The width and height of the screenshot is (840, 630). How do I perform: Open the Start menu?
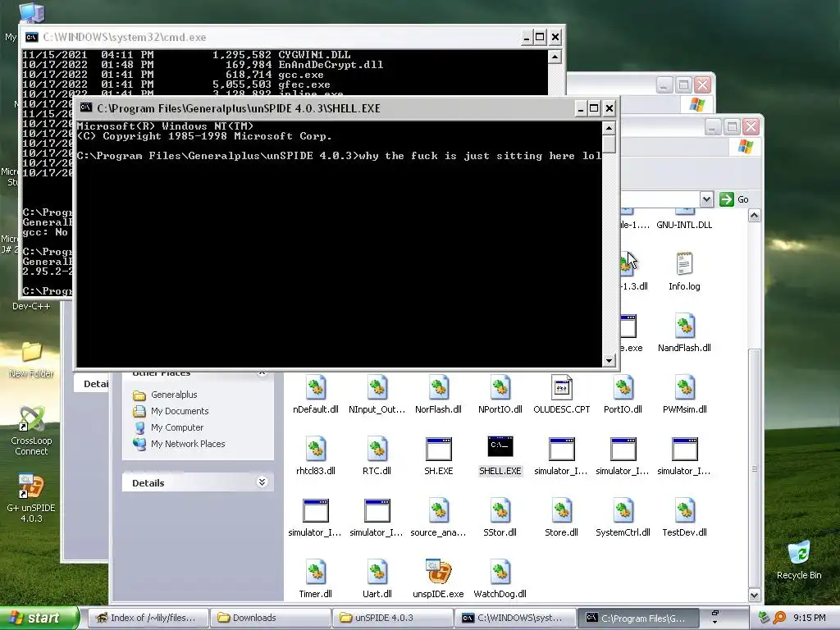coord(39,618)
